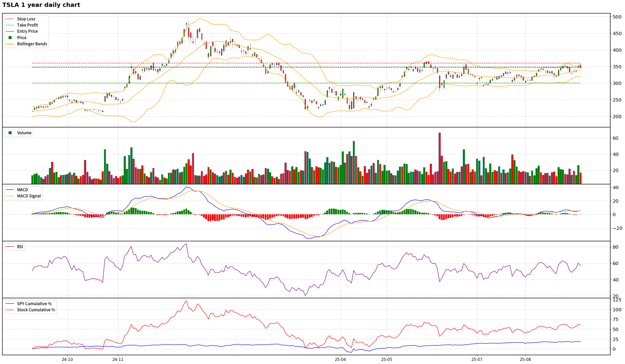This screenshot has width=625, height=364.
Task: Click the 24-11 date axis label
Action: coord(118,359)
